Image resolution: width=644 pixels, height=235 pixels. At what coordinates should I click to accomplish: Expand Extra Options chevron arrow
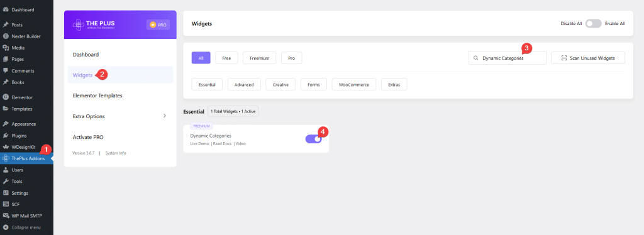165,116
